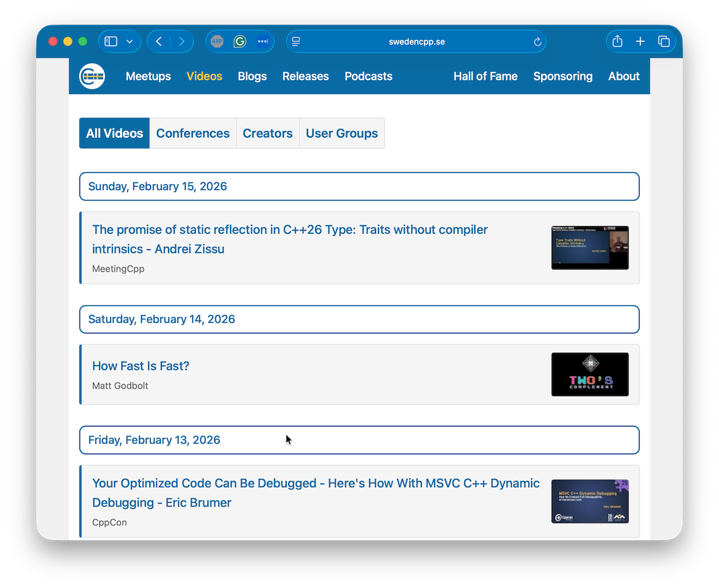The image size is (719, 588).
Task: Open the page reader menu icon in address bar
Action: tap(297, 41)
